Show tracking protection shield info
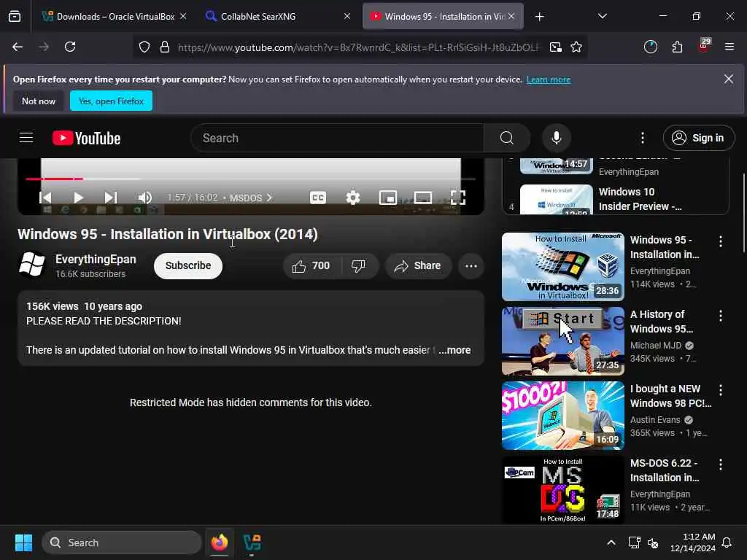Image resolution: width=747 pixels, height=560 pixels. pyautogui.click(x=144, y=47)
